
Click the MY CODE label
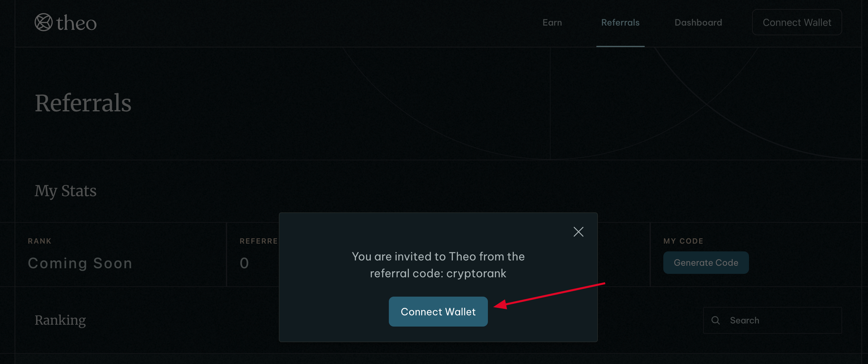683,241
